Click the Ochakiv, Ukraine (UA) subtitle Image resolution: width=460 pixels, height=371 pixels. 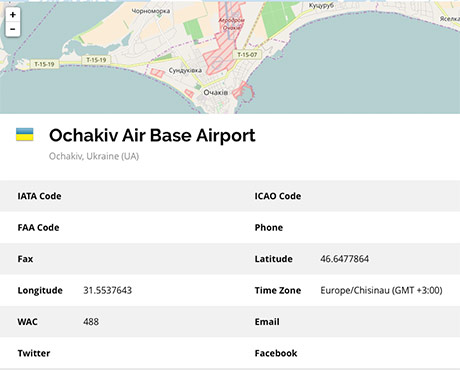(x=94, y=156)
